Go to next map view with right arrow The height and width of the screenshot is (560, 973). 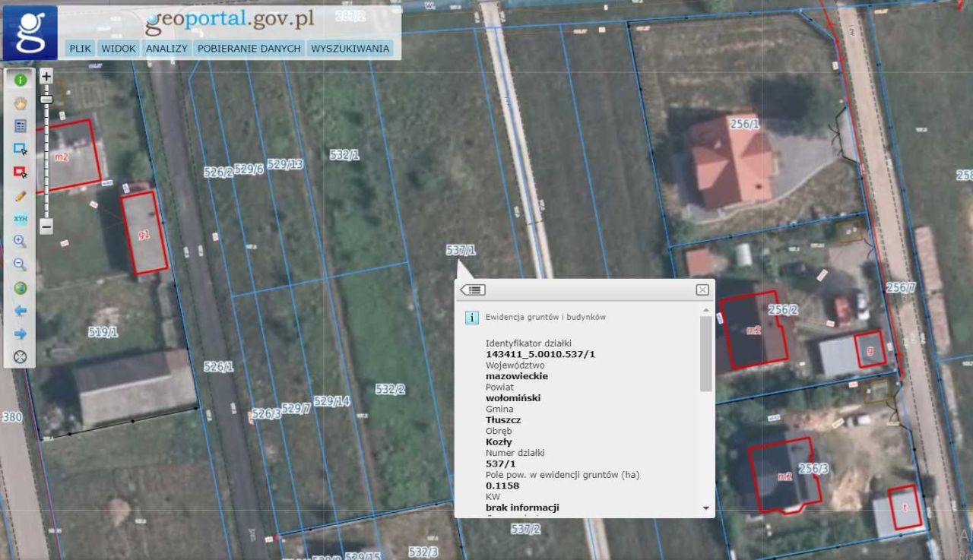click(x=21, y=334)
